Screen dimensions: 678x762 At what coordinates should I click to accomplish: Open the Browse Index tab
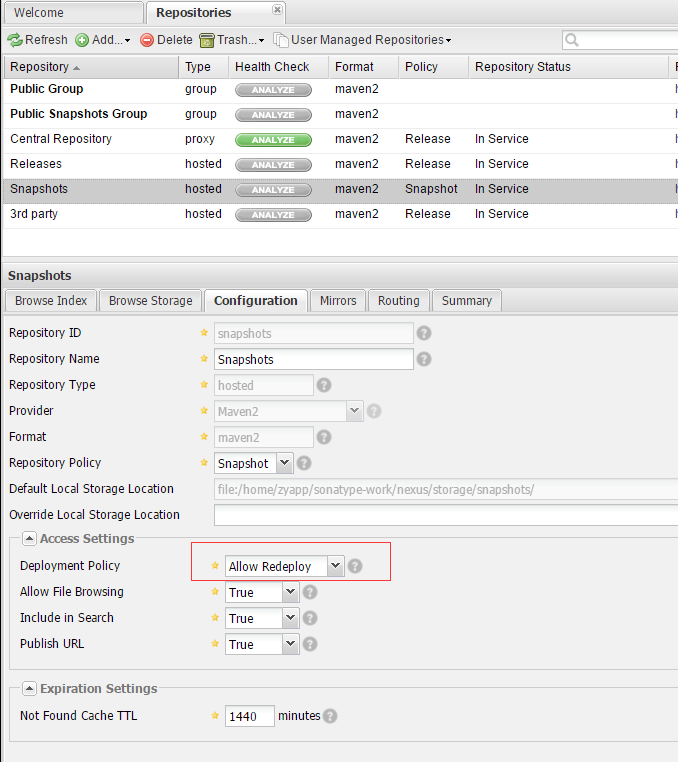(x=51, y=301)
